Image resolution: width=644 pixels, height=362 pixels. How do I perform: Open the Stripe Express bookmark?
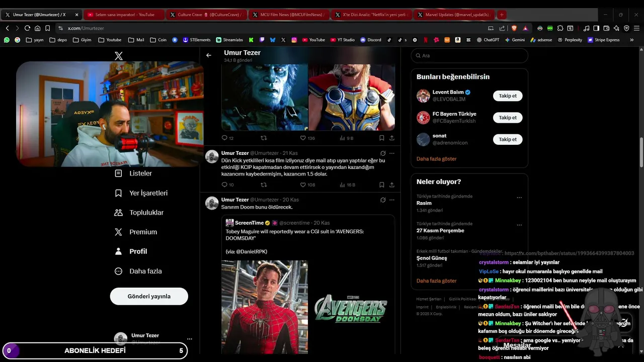pyautogui.click(x=604, y=40)
